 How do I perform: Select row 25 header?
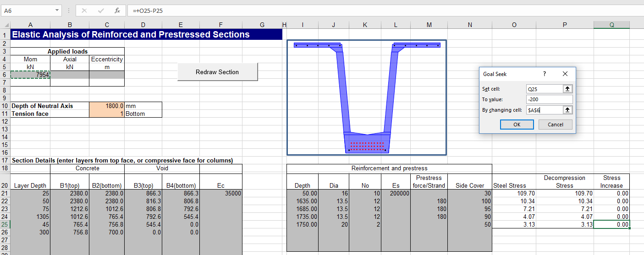(x=5, y=225)
